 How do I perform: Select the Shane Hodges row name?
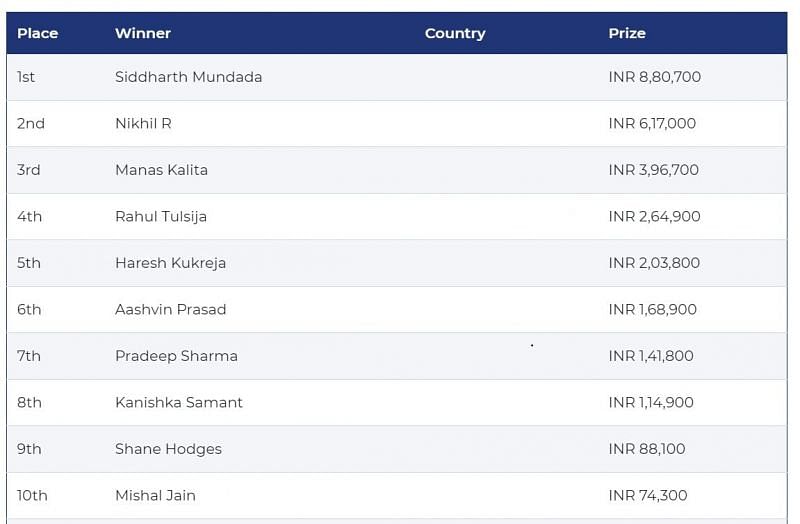coord(168,449)
